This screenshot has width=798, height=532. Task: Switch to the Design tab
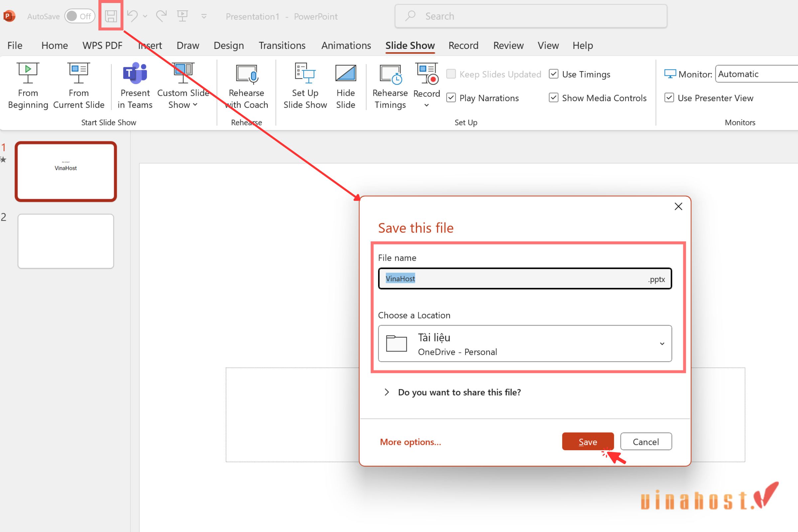(229, 46)
